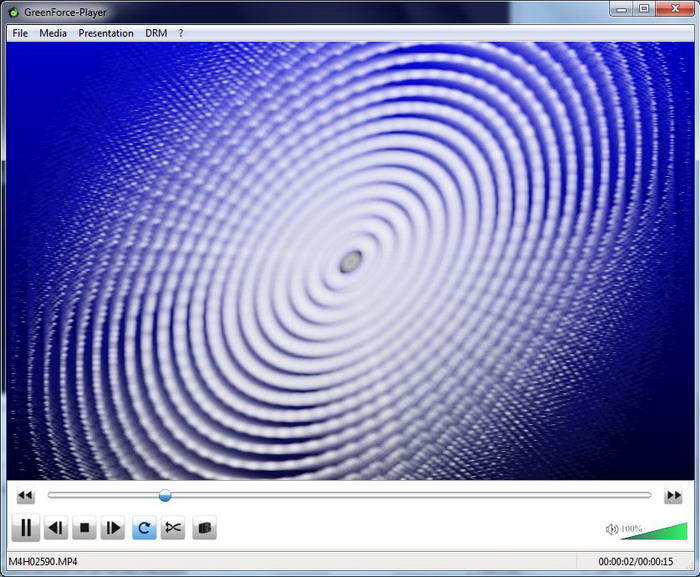Step back one frame
This screenshot has height=577, width=700.
[56, 528]
